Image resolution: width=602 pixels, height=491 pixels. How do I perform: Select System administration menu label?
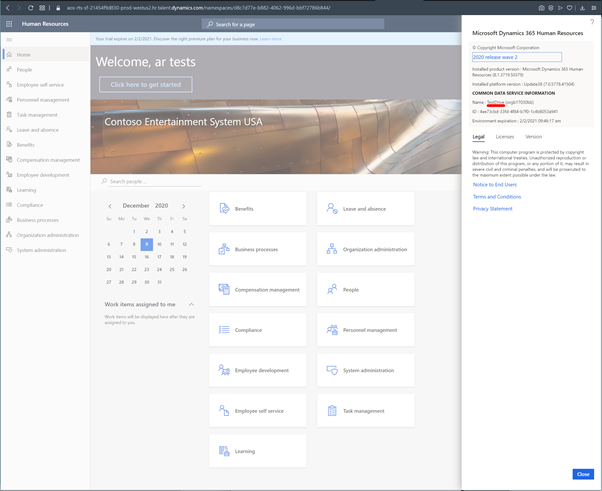(x=41, y=250)
